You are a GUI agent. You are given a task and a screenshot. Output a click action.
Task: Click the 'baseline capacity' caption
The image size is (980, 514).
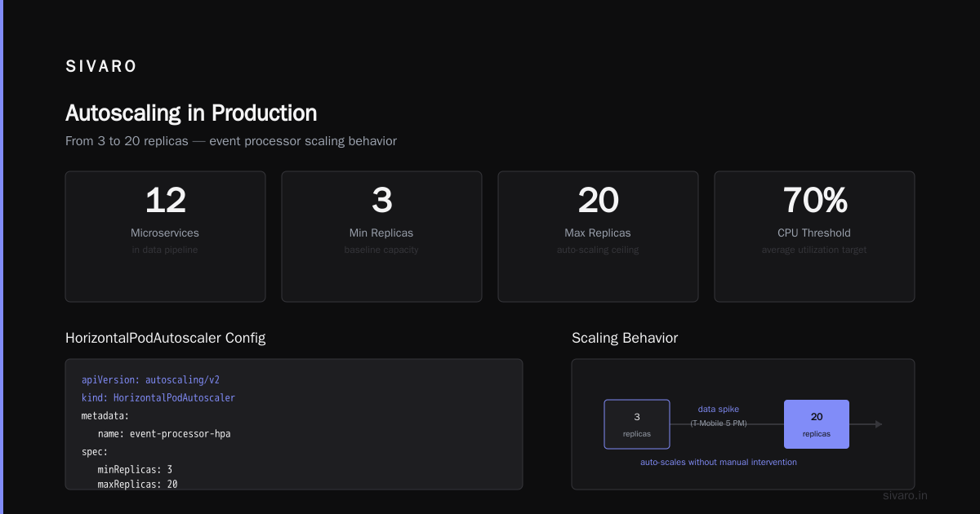pos(381,250)
